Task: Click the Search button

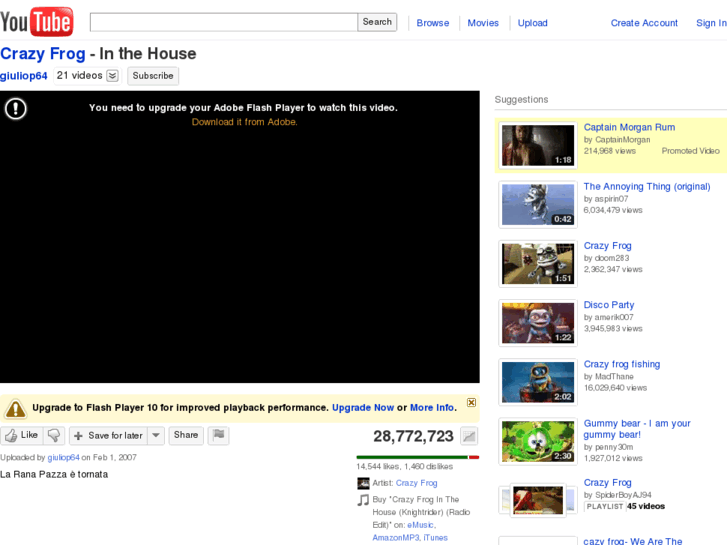Action: coord(377,22)
